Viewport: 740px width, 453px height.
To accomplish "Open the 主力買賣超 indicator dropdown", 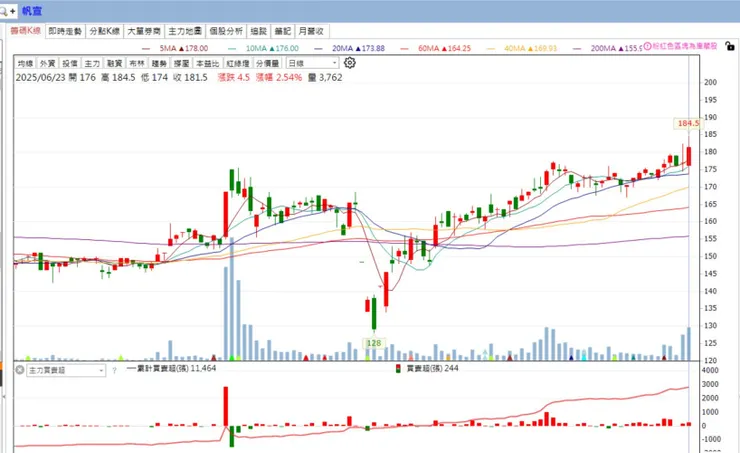I will point(66,371).
